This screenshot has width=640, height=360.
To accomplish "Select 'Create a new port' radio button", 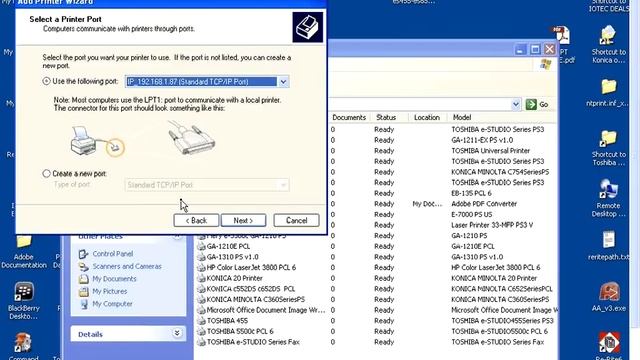I will pyautogui.click(x=47, y=173).
